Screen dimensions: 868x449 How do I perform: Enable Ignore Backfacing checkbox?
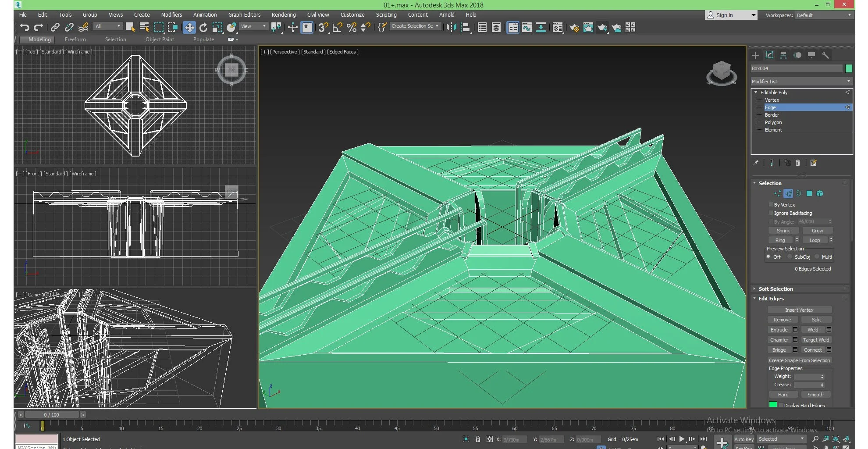point(771,213)
